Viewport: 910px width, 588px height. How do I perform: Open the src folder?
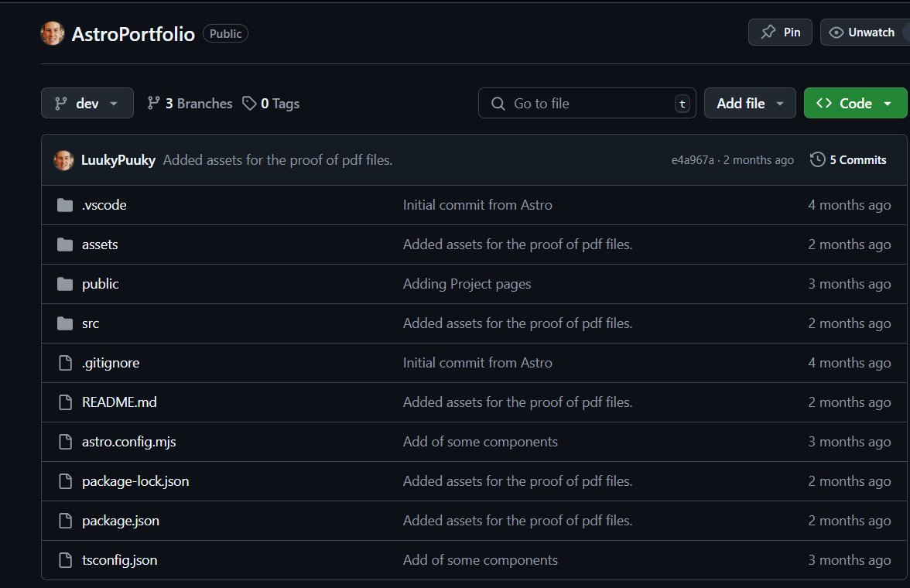click(x=91, y=323)
